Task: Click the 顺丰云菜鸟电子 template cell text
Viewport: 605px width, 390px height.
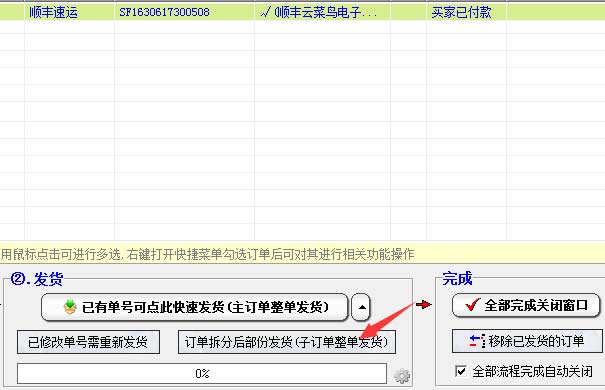Action: (326, 13)
